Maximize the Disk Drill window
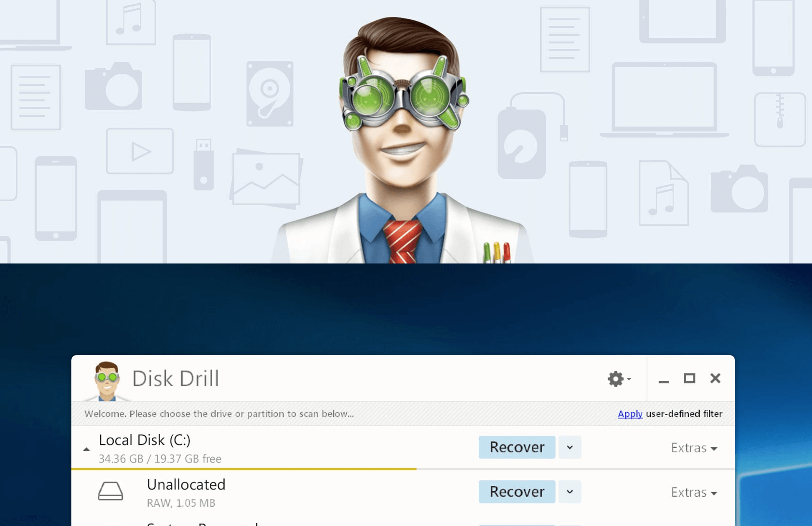This screenshot has width=812, height=526. 690,378
